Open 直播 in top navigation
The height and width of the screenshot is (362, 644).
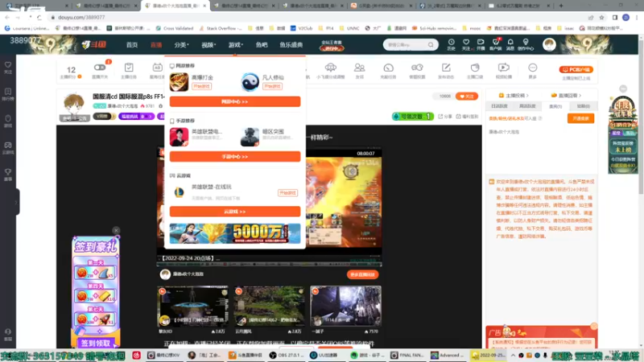coord(156,45)
